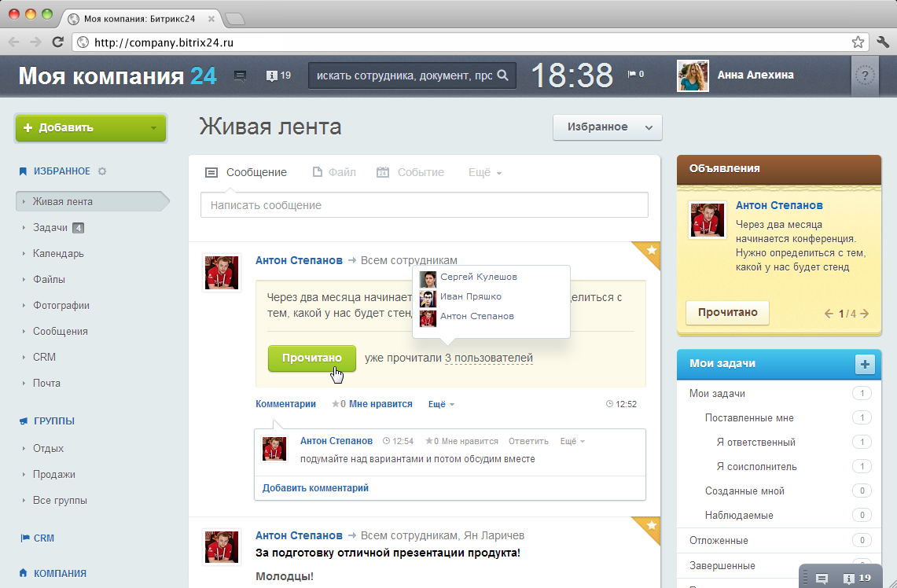Open help question mark icon
897x588 pixels.
click(865, 75)
